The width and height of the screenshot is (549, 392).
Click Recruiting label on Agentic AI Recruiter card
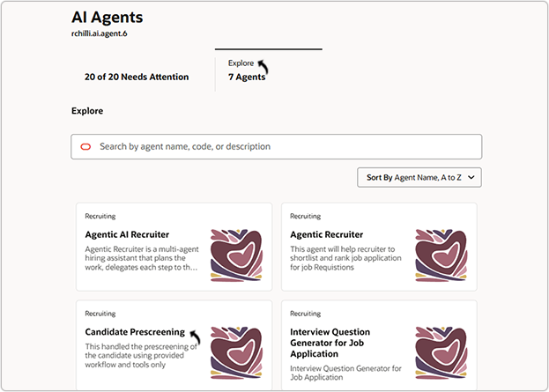[100, 216]
